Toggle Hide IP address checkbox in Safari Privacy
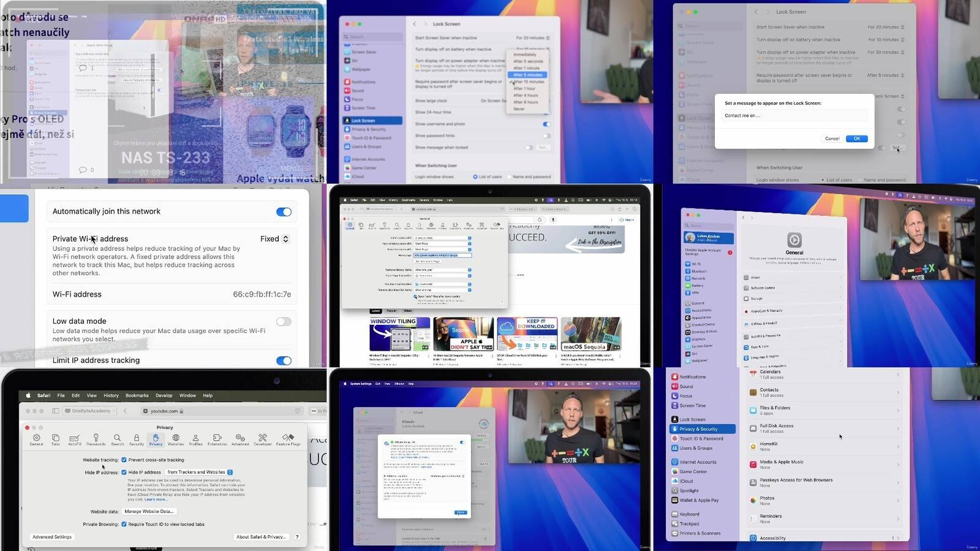 pos(124,473)
